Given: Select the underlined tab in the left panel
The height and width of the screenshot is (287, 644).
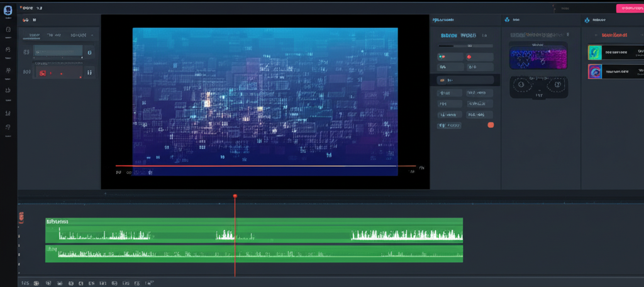Looking at the screenshot, I should click(34, 36).
